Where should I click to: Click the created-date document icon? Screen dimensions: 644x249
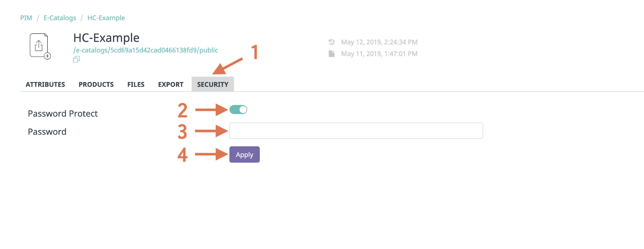pyautogui.click(x=332, y=54)
